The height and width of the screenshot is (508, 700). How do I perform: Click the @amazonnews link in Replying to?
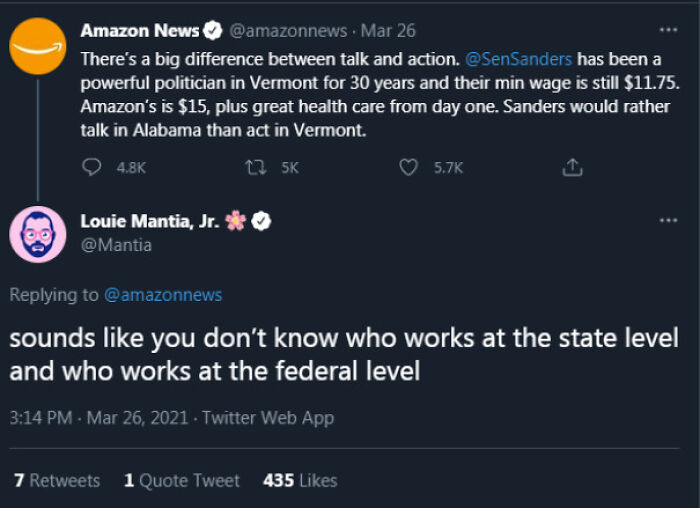163,295
